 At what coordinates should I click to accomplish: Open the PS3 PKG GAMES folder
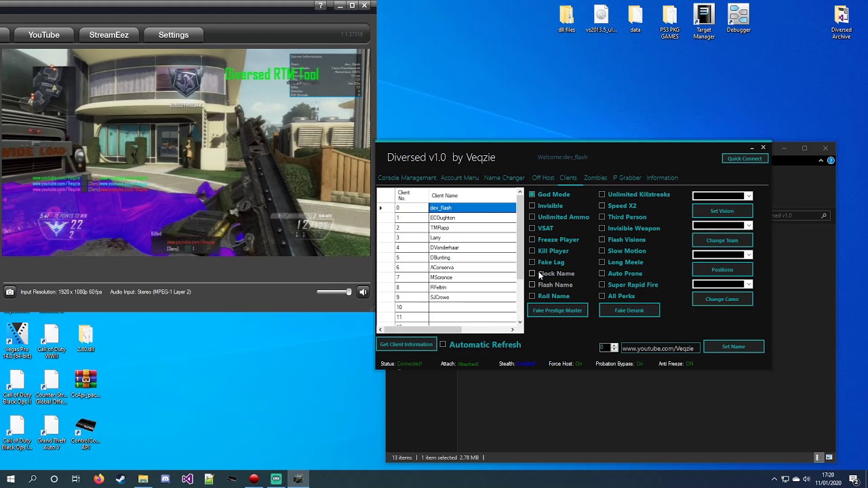[669, 22]
